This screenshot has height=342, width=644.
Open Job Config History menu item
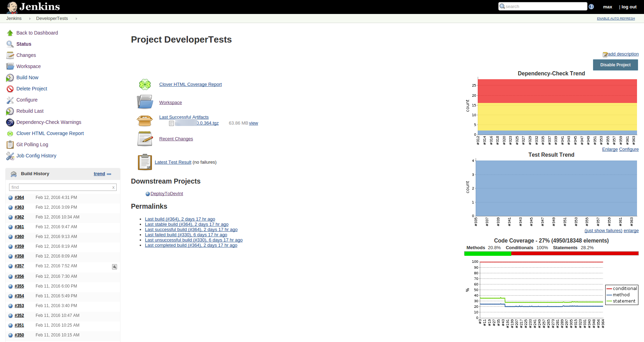[36, 156]
